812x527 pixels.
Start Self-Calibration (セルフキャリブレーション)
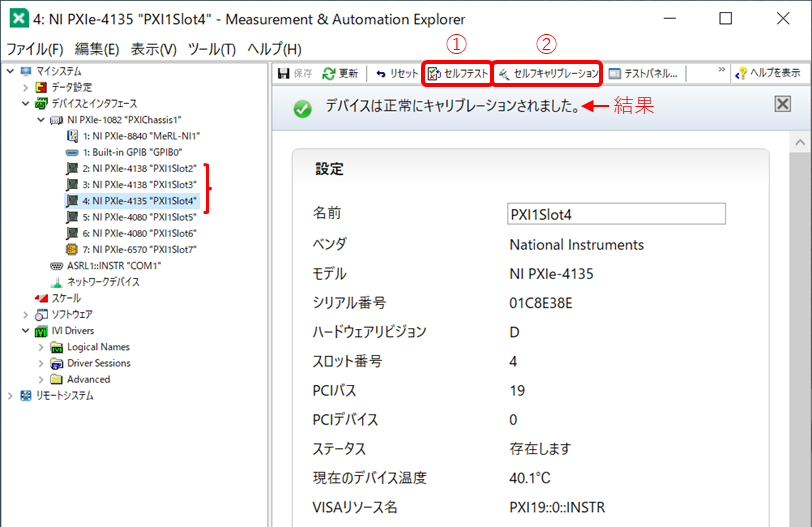click(x=549, y=73)
